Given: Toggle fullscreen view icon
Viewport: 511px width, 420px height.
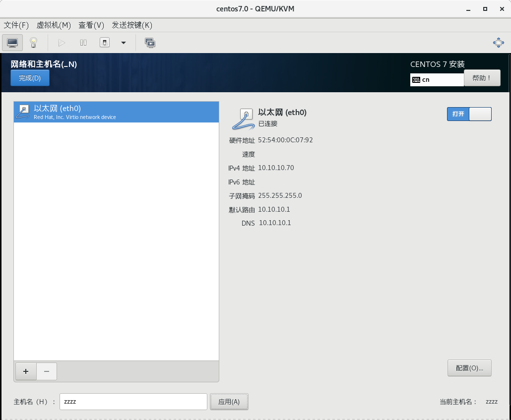Looking at the screenshot, I should (498, 43).
